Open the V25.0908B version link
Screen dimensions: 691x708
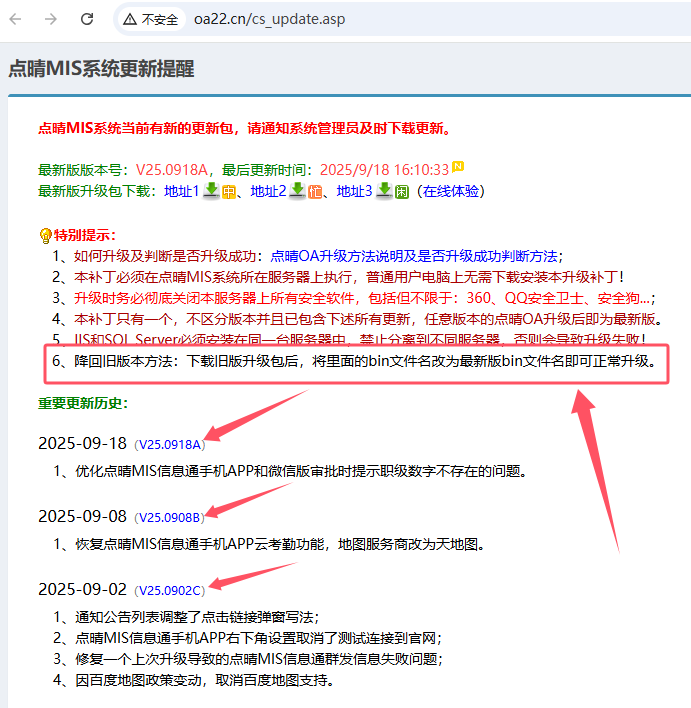tap(170, 517)
